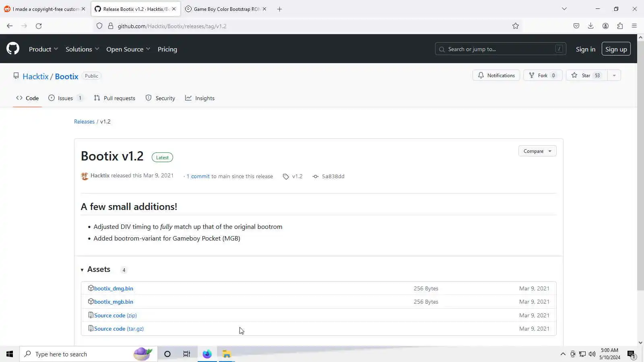The image size is (644, 362).
Task: Open the Security tab
Action: tap(160, 98)
